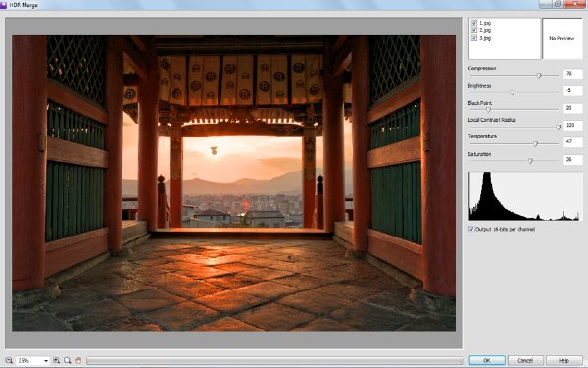Click the zoom out magnifier icon
Image resolution: width=588 pixels, height=368 pixels.
pyautogui.click(x=9, y=360)
